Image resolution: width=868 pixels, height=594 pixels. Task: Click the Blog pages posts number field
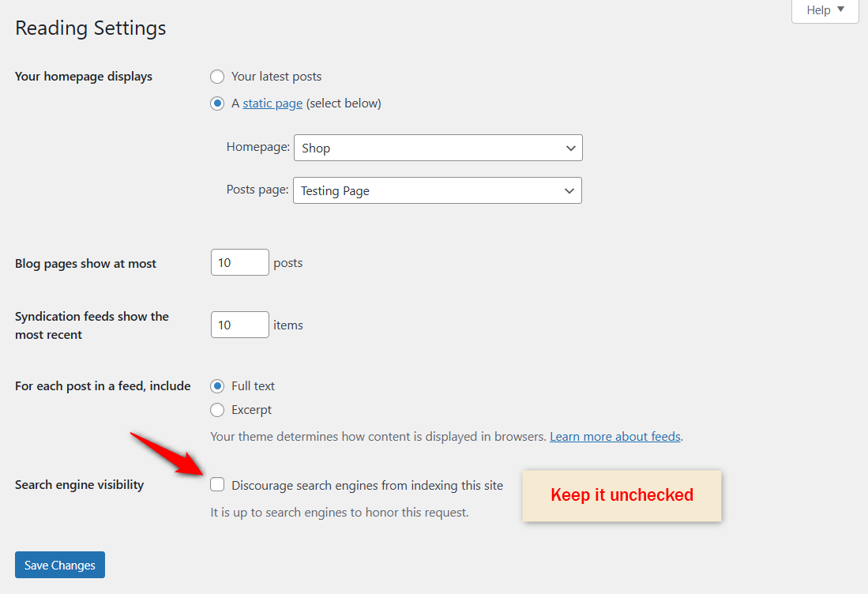(239, 263)
